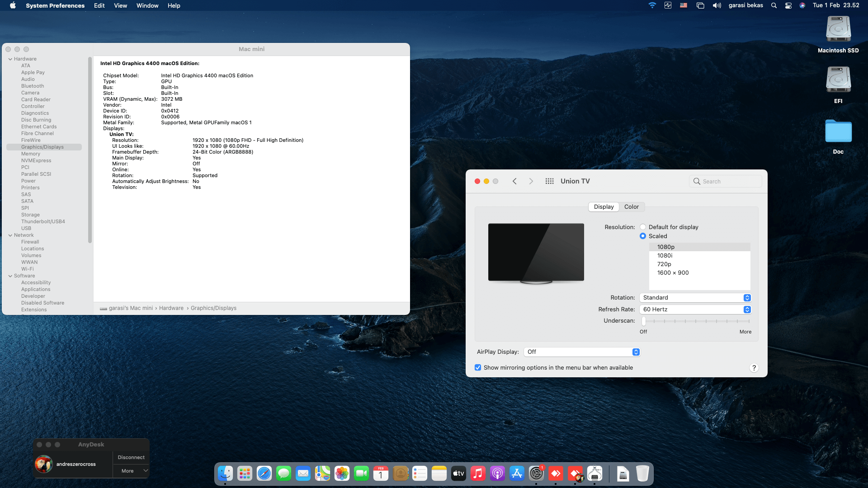868x488 pixels.
Task: Launch FaceTime from the Dock
Action: point(361,473)
